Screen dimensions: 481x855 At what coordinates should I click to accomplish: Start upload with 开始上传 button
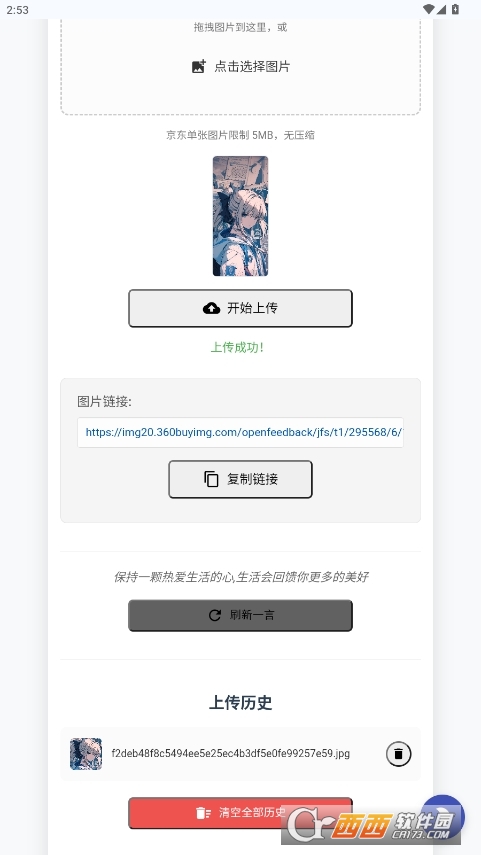[240, 308]
